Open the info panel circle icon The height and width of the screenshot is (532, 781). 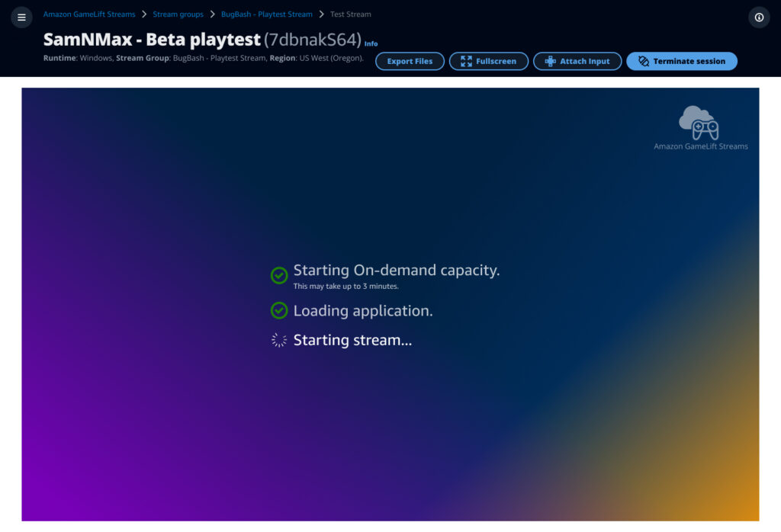click(759, 18)
